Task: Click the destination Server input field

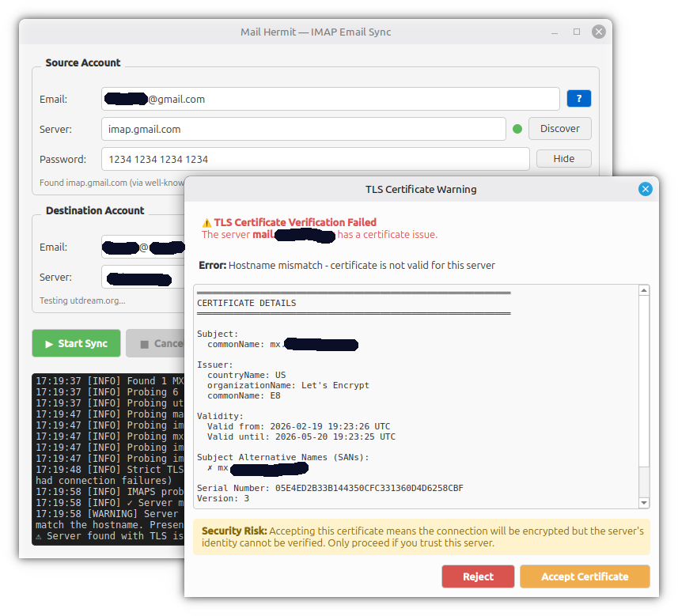Action: point(143,277)
